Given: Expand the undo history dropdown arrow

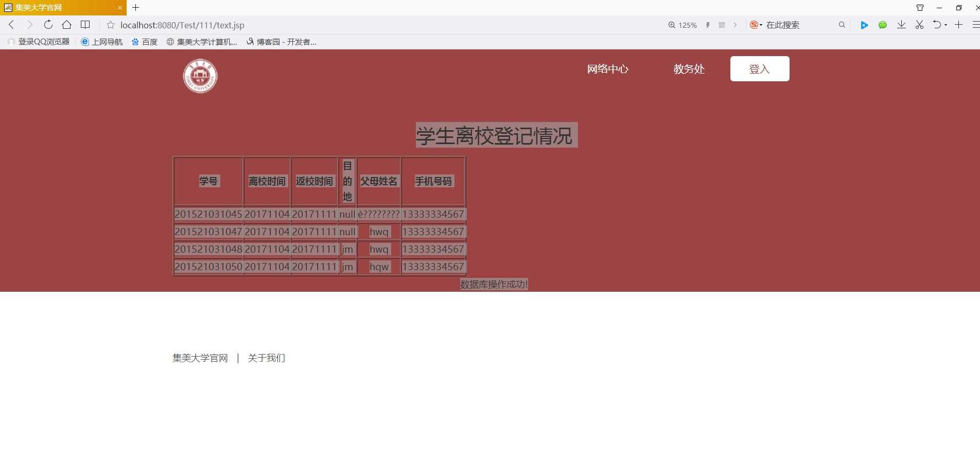Looking at the screenshot, I should (946, 25).
